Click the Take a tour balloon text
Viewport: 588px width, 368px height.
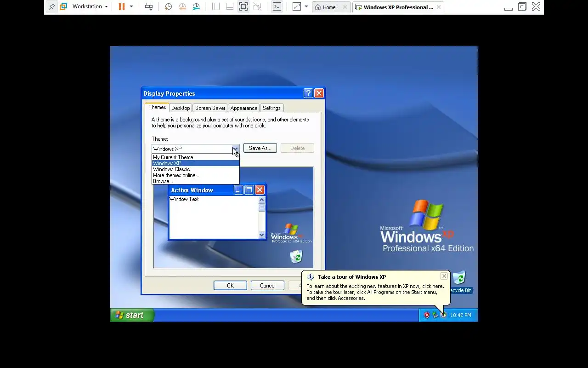click(375, 292)
